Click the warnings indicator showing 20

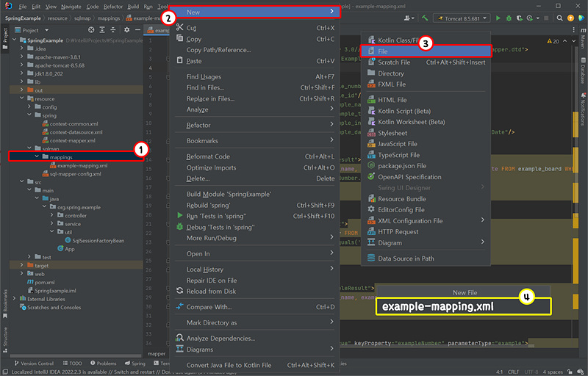click(x=553, y=41)
